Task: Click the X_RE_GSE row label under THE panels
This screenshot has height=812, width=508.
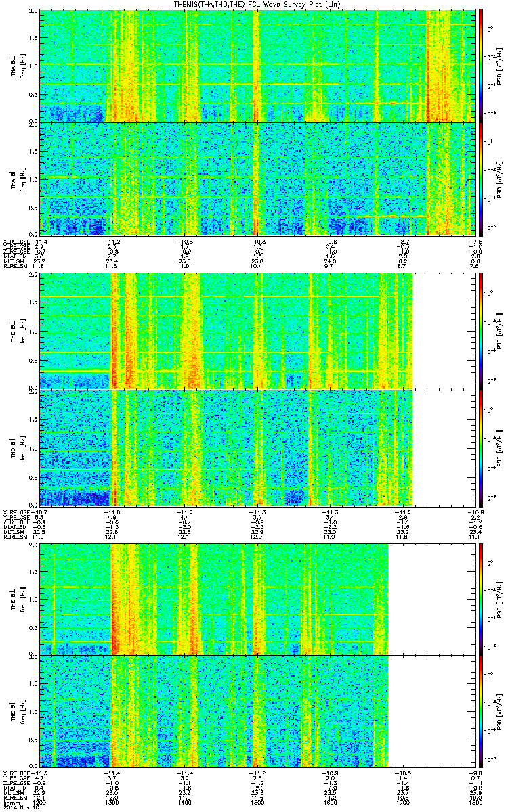Action: (x=16, y=772)
